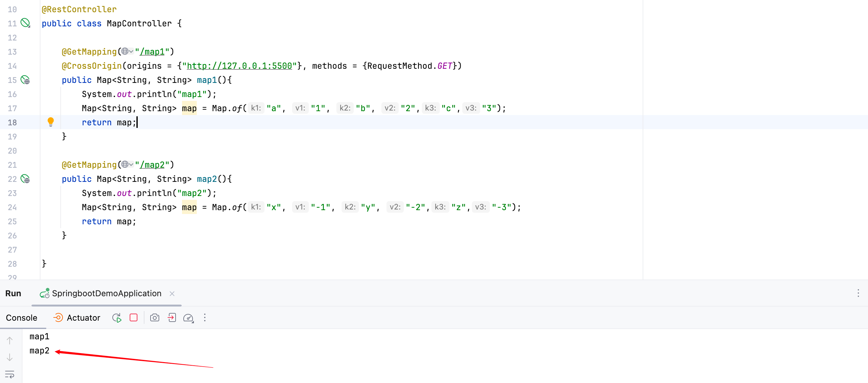Click "return map;" on line 25
This screenshot has width=868, height=383.
tap(109, 221)
